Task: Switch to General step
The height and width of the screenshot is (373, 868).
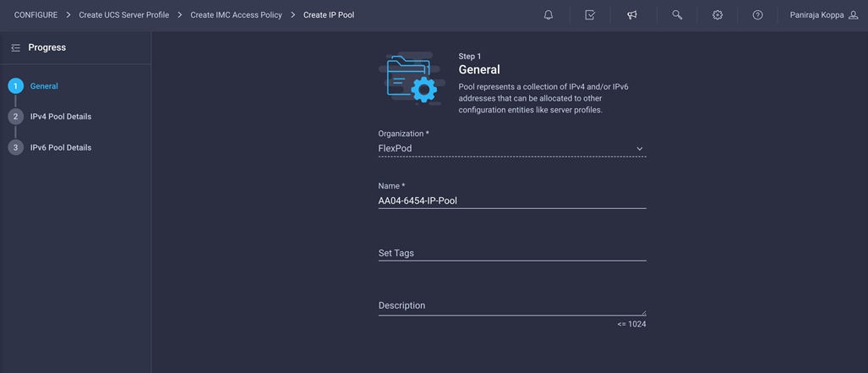Action: click(44, 86)
